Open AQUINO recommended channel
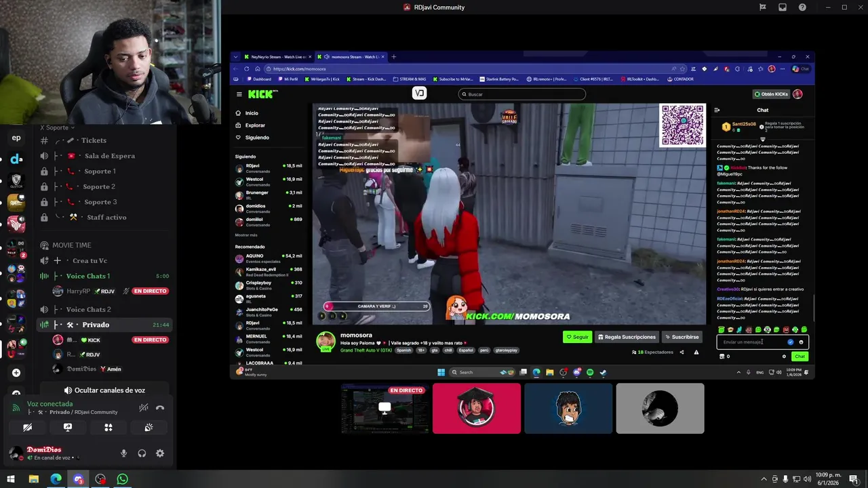Viewport: 868px width, 488px height. 269,258
